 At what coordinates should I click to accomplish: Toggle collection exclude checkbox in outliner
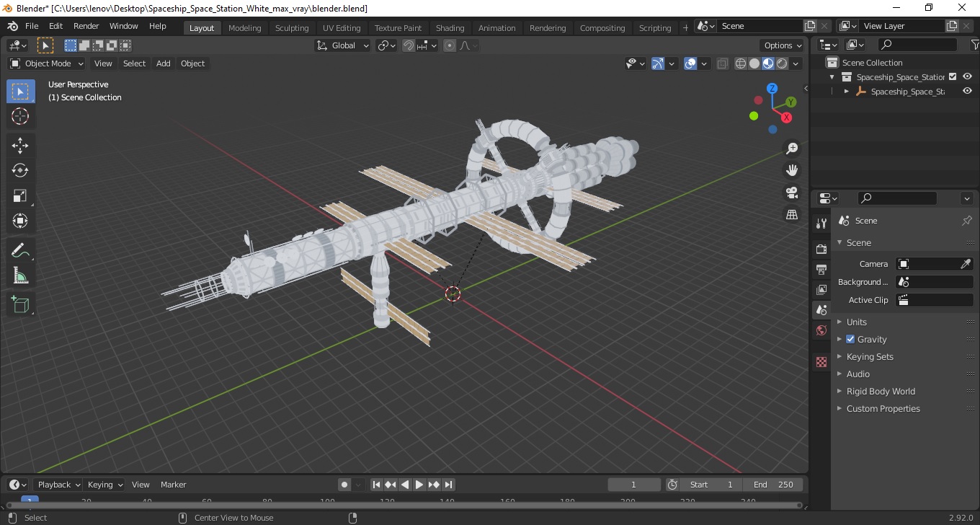click(953, 76)
